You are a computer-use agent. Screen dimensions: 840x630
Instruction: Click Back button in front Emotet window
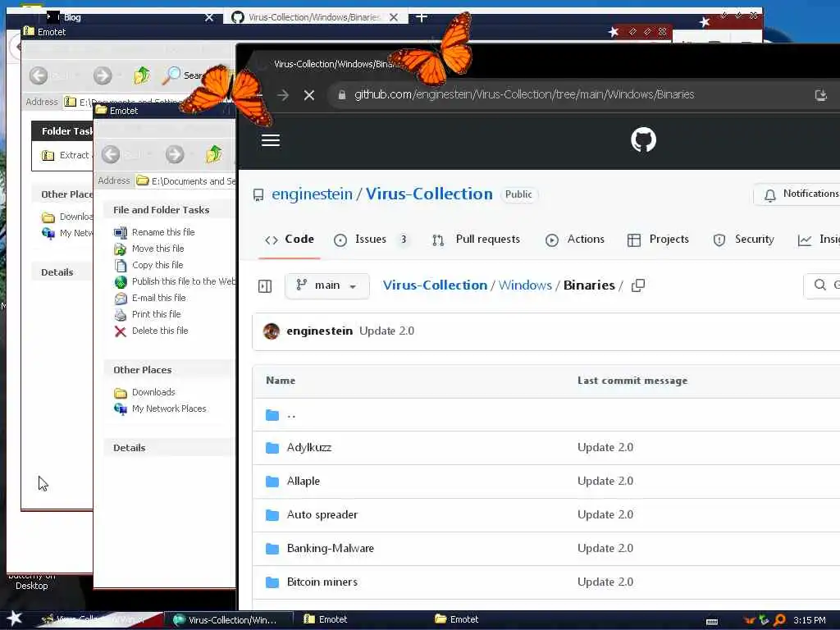tap(111, 155)
